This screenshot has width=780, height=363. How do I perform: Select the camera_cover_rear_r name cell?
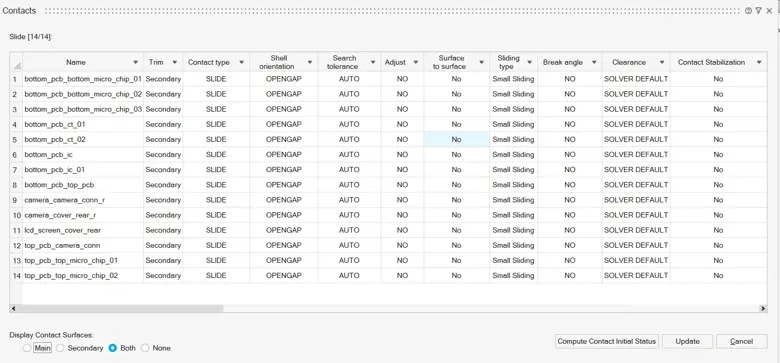pos(83,215)
